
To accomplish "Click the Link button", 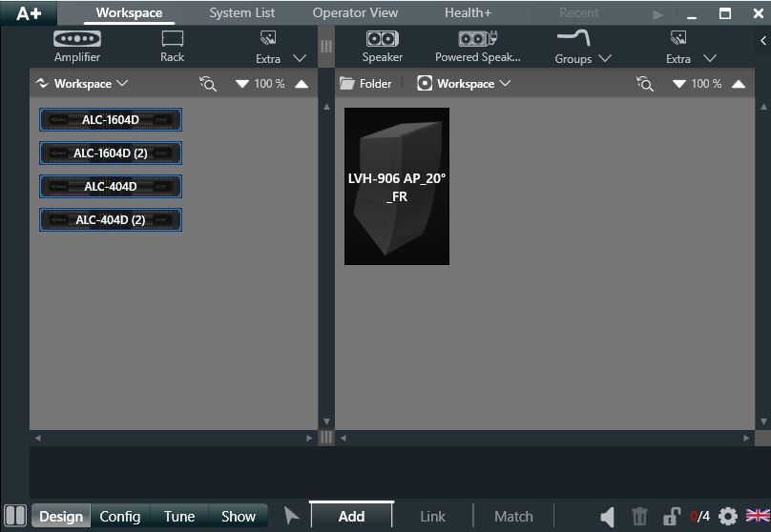I will click(x=433, y=517).
